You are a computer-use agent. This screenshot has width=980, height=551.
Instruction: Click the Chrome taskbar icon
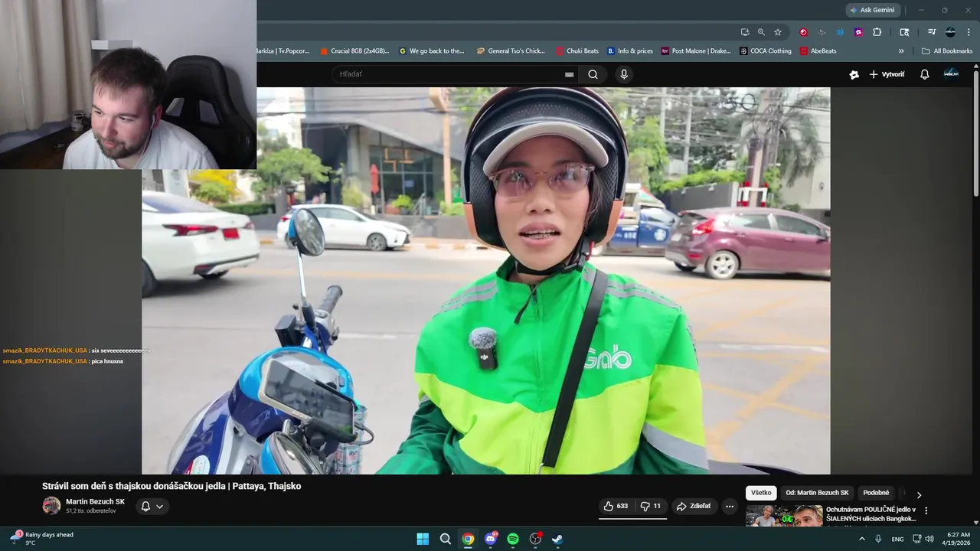468,539
